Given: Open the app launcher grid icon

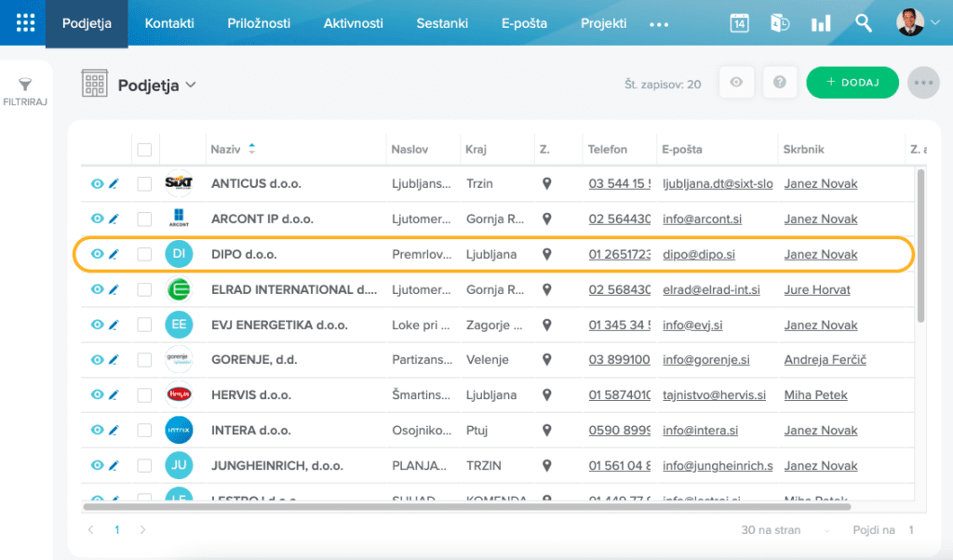Looking at the screenshot, I should (x=25, y=23).
